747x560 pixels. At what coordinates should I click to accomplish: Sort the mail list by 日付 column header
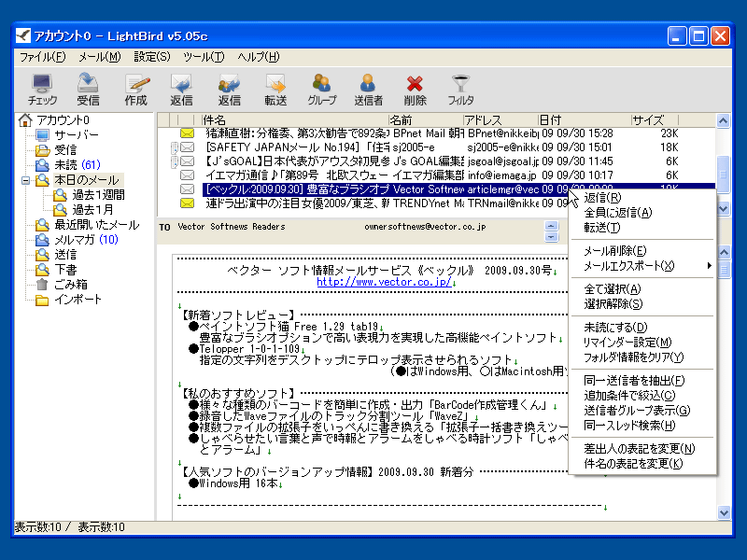point(585,120)
